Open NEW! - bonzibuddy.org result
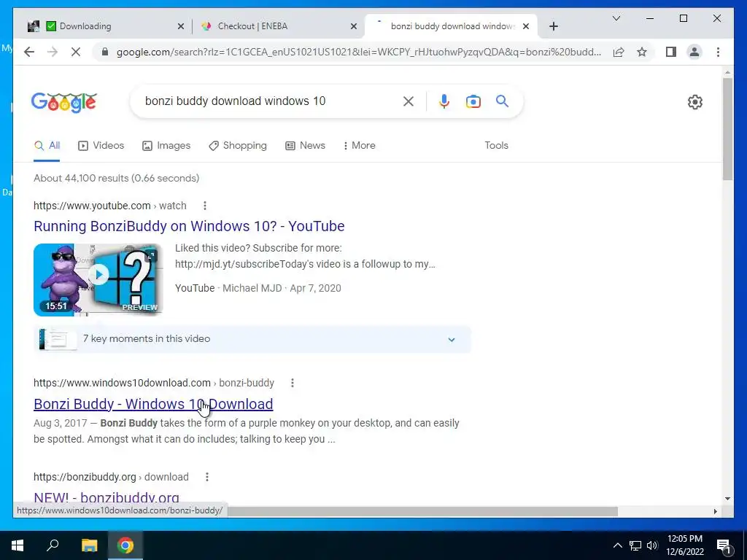The height and width of the screenshot is (560, 747). click(x=107, y=498)
